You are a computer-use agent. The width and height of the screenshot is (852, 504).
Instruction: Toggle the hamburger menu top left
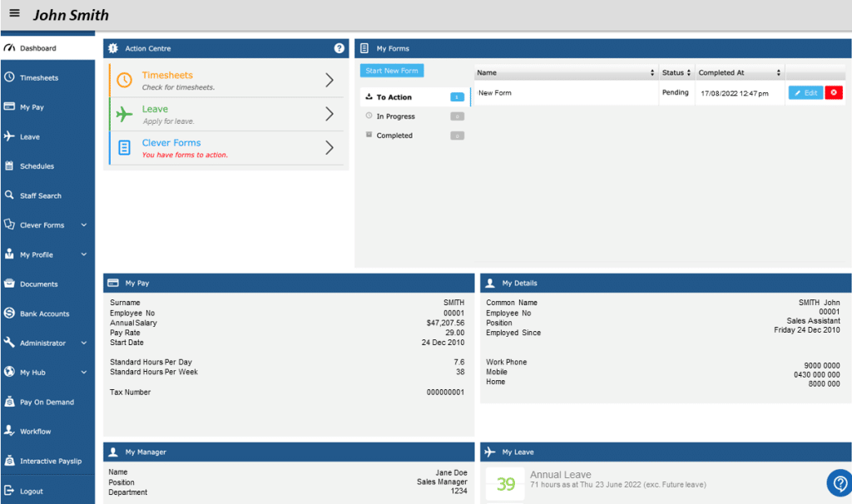coord(13,13)
